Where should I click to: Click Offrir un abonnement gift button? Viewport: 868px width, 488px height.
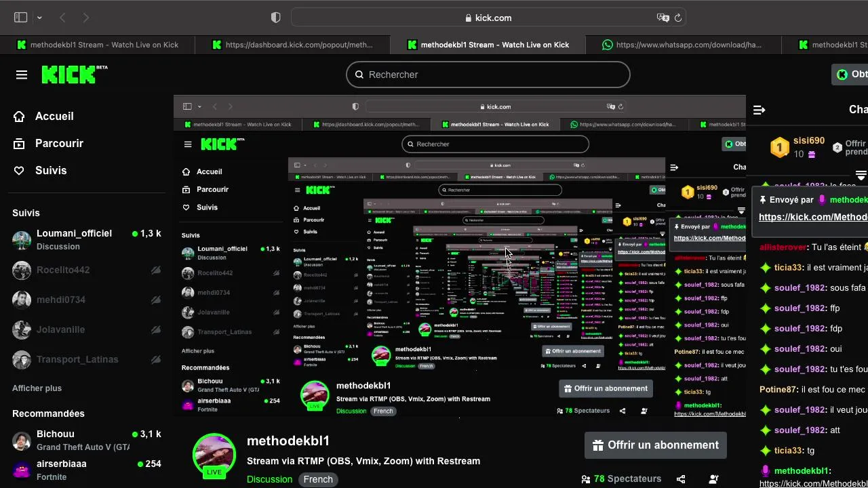(655, 445)
